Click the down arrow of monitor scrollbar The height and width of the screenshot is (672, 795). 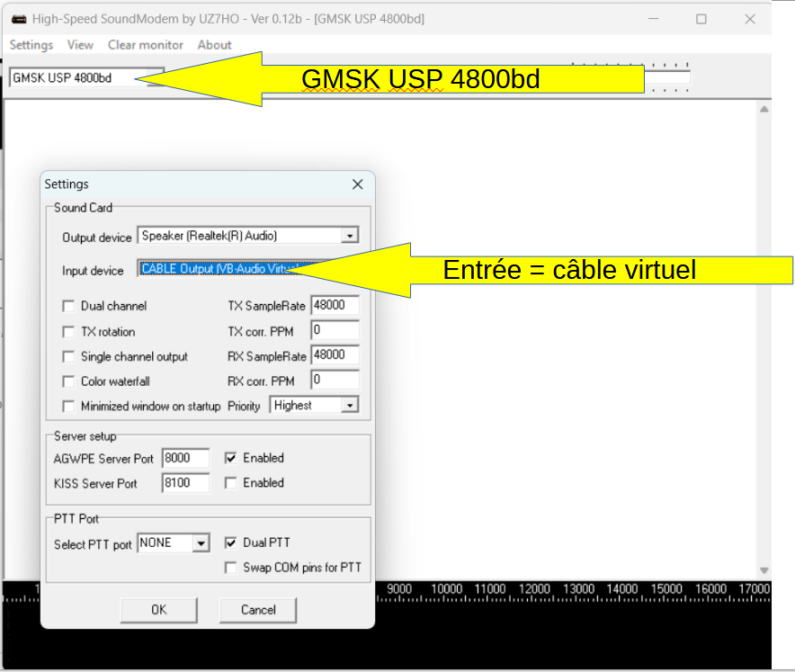click(x=764, y=570)
